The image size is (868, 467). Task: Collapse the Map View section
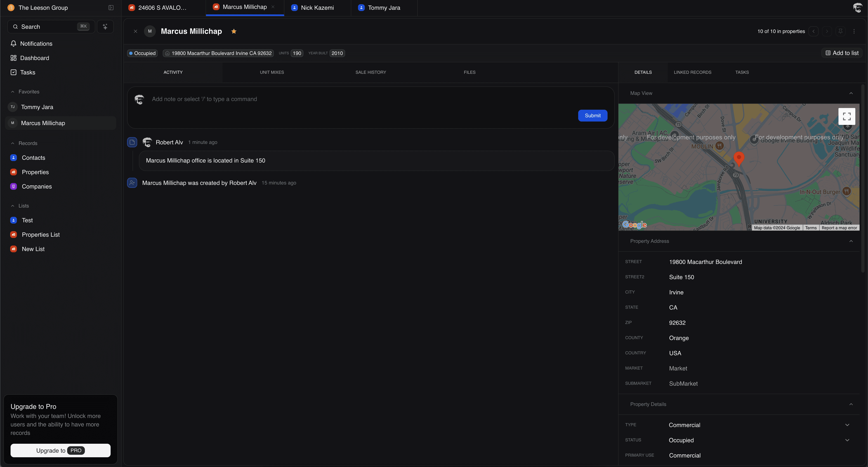coord(851,93)
